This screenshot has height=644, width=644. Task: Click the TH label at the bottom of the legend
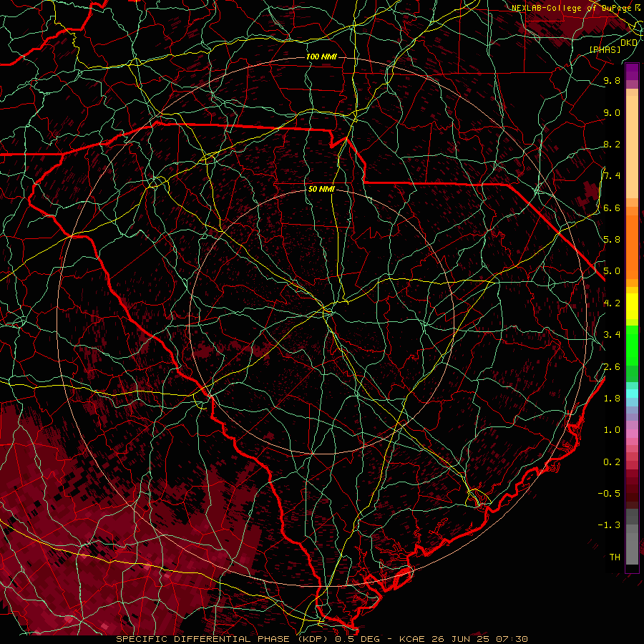(x=615, y=557)
